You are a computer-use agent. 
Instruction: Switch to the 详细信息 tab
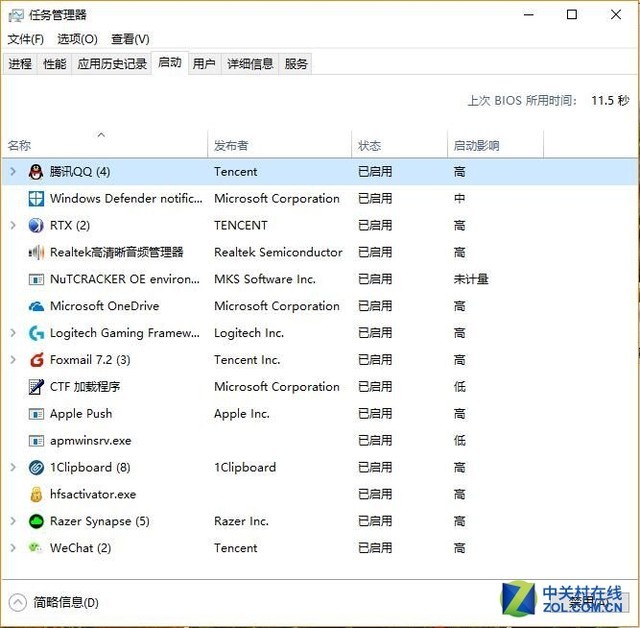tap(250, 64)
